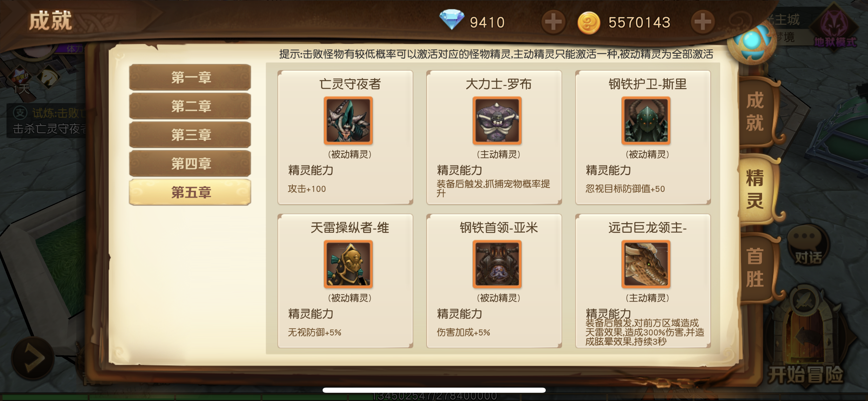
Task: Select the highlighted 第五章 chapter
Action: pos(190,192)
